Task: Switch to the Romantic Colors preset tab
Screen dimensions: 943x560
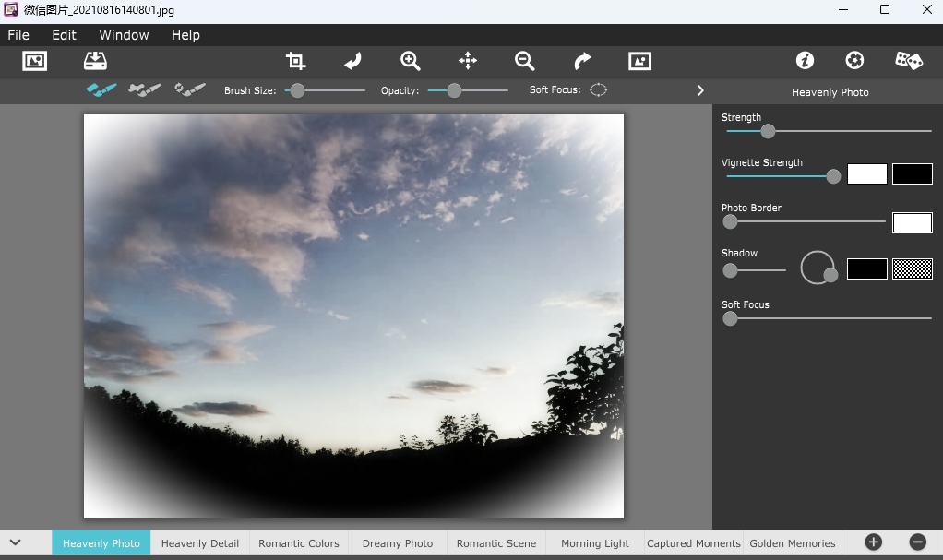Action: [299, 543]
